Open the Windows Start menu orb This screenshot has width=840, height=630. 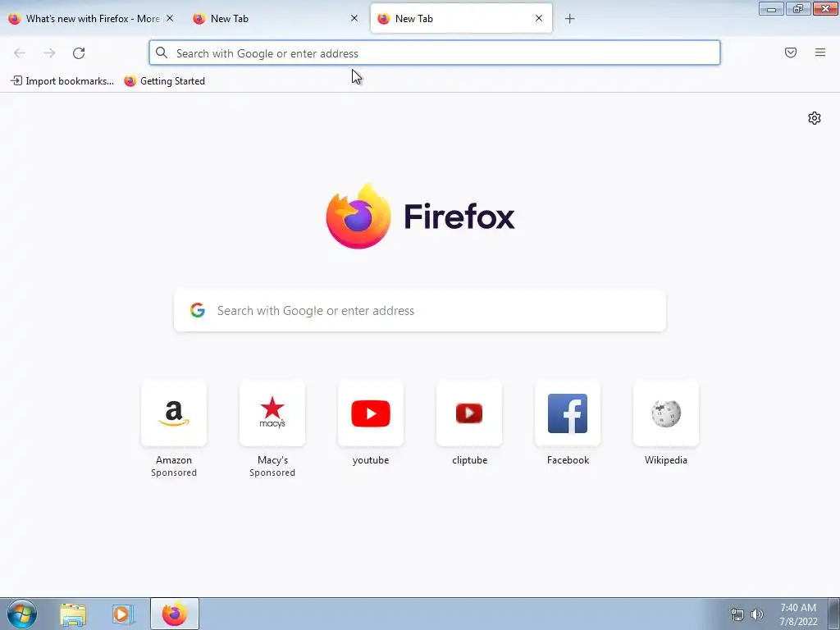tap(22, 614)
